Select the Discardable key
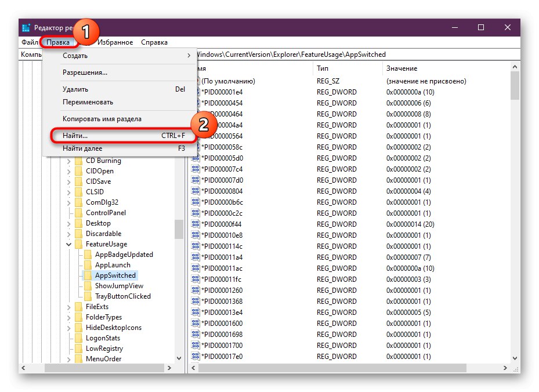This screenshot has width=539, height=392. 103,234
